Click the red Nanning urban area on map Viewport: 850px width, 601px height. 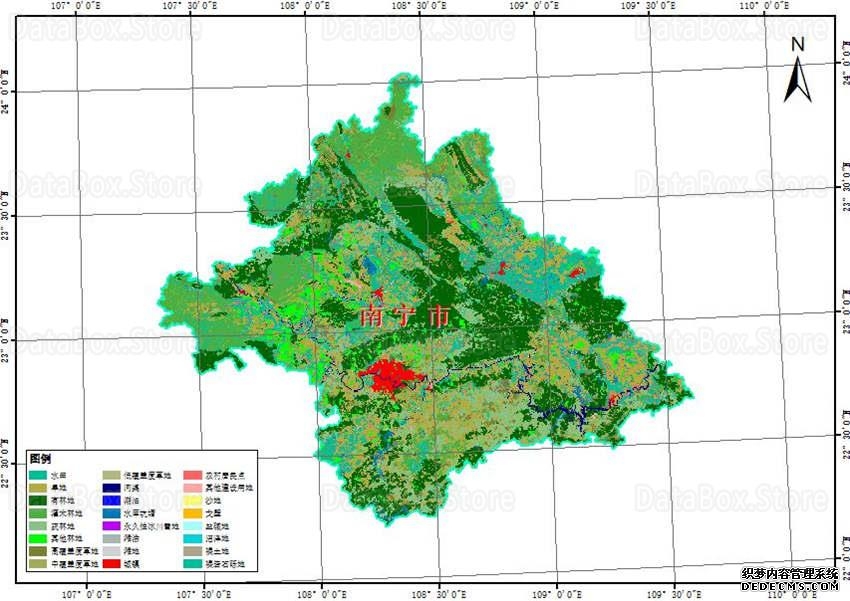[x=385, y=377]
